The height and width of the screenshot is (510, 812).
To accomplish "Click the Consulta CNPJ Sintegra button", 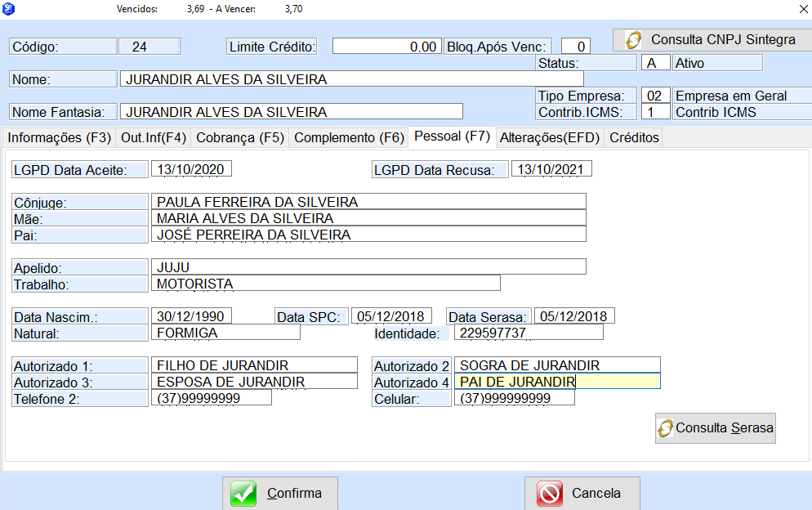I will point(712,39).
